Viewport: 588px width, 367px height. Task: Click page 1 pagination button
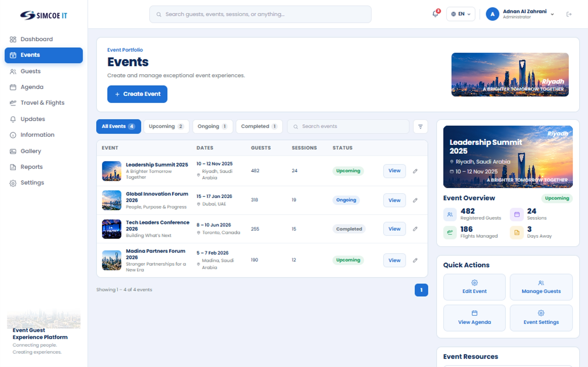(x=421, y=290)
